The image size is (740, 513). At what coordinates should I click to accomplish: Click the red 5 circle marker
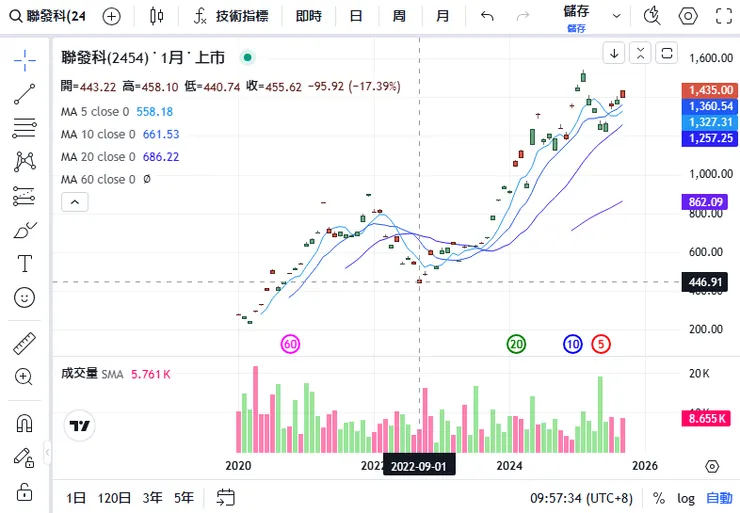tap(601, 344)
